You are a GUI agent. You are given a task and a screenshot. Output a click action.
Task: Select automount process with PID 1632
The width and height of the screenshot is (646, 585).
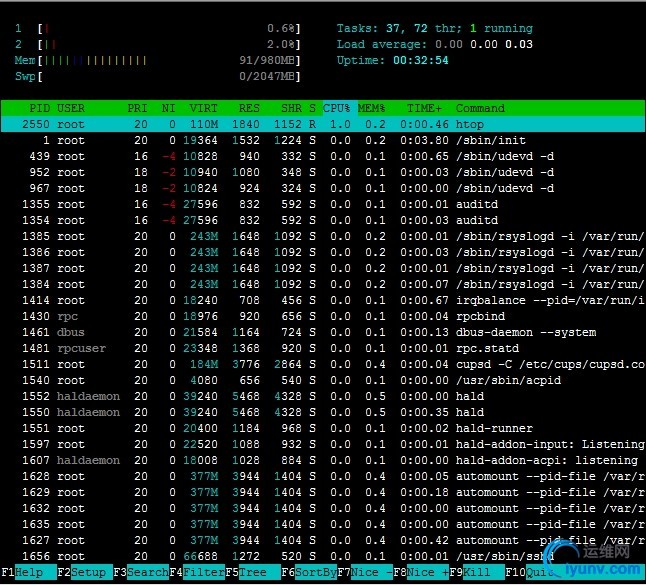tap(323, 508)
